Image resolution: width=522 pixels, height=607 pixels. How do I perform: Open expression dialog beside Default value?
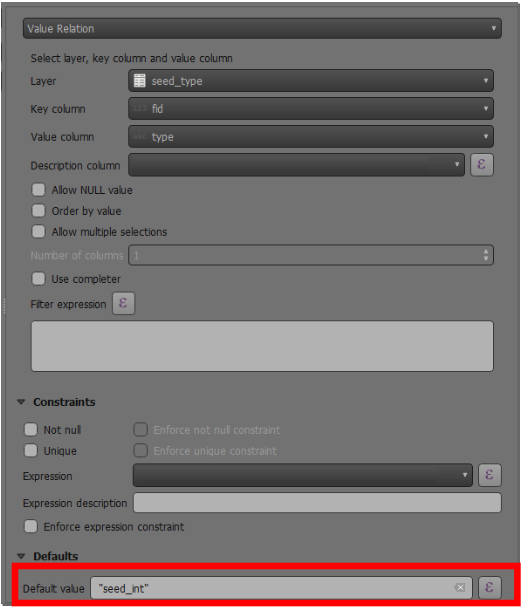tap(490, 588)
